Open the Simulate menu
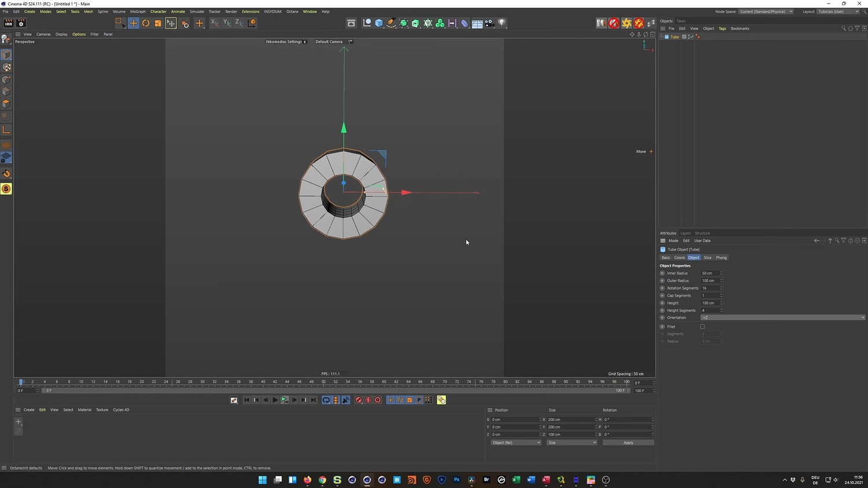Image resolution: width=868 pixels, height=488 pixels. click(197, 12)
